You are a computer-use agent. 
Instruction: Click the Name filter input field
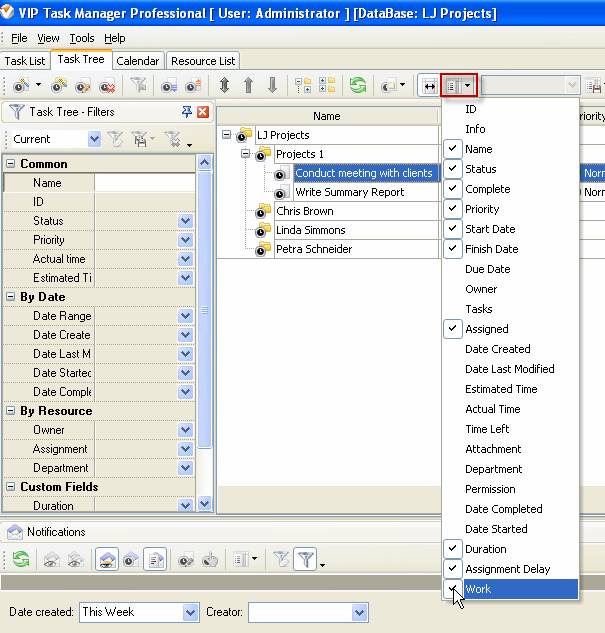click(x=144, y=183)
